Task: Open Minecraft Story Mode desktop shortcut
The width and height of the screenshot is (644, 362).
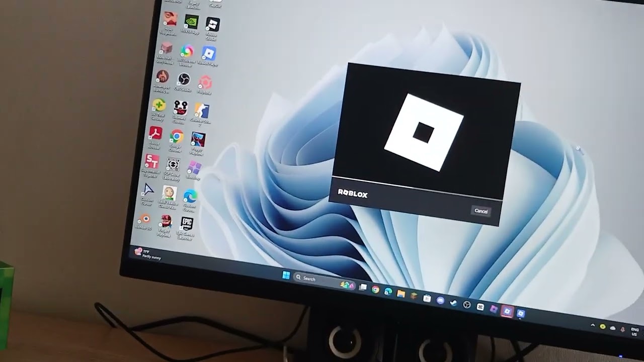Action: [x=165, y=53]
